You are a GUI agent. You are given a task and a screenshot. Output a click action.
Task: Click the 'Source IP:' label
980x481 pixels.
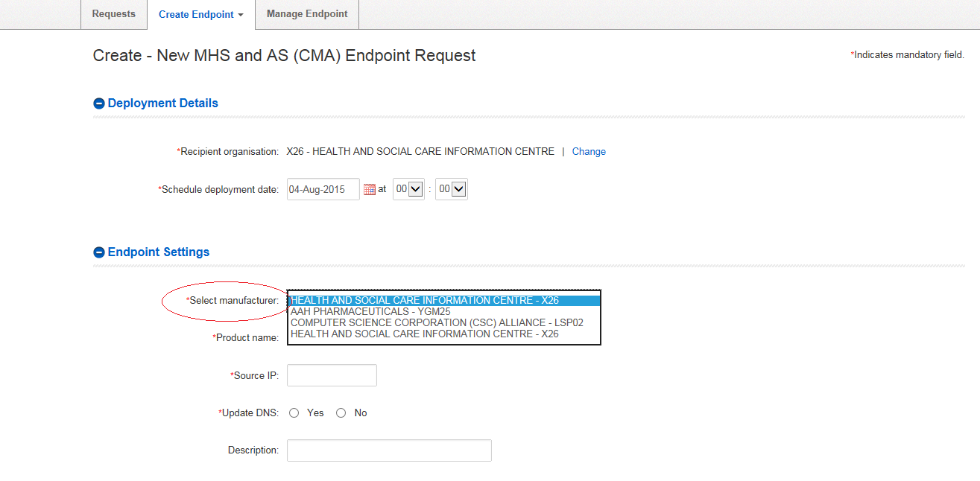pos(255,376)
